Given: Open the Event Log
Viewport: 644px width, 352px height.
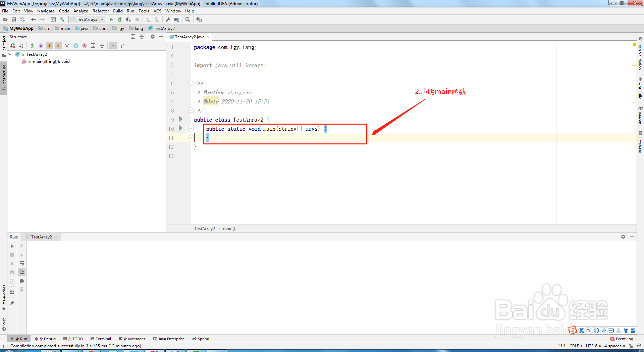Looking at the screenshot, I should click(622, 339).
